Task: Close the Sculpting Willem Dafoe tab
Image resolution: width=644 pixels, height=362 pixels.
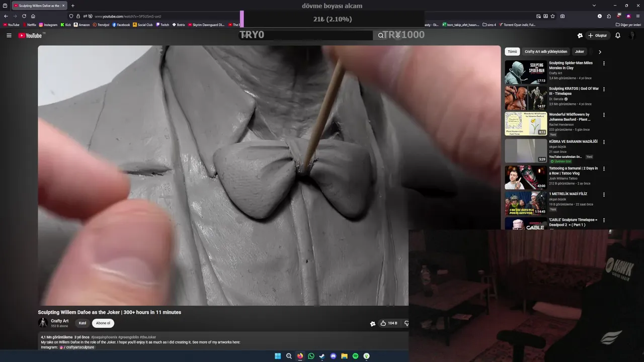Action: pyautogui.click(x=63, y=6)
